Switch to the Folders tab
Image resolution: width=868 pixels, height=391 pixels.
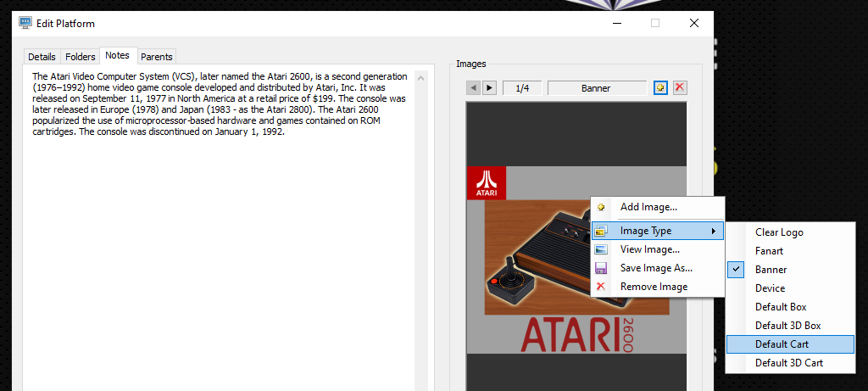click(81, 57)
